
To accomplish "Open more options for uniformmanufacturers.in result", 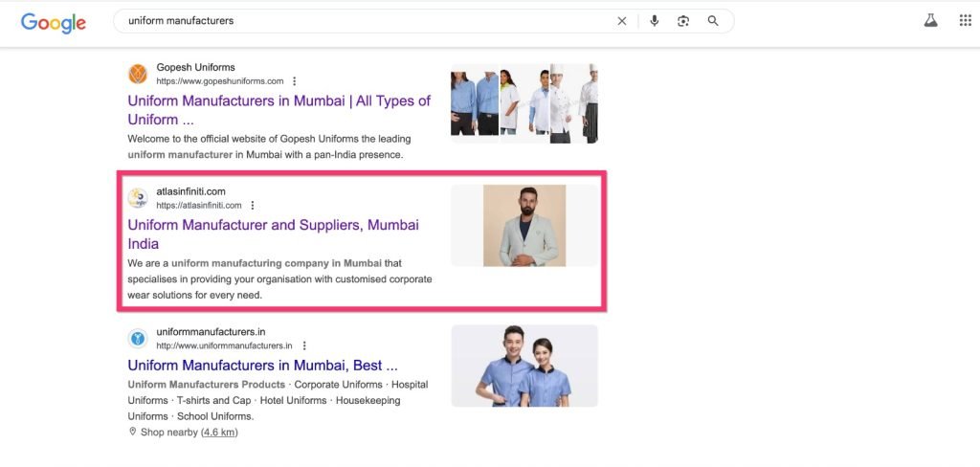I will click(304, 345).
